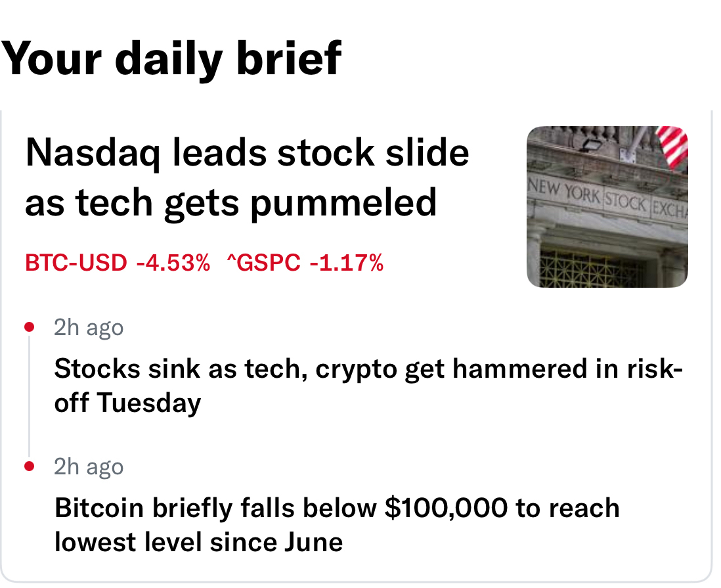The image size is (721, 588).
Task: Click "as tech gets pummeled" in the main headline
Action: (x=230, y=202)
